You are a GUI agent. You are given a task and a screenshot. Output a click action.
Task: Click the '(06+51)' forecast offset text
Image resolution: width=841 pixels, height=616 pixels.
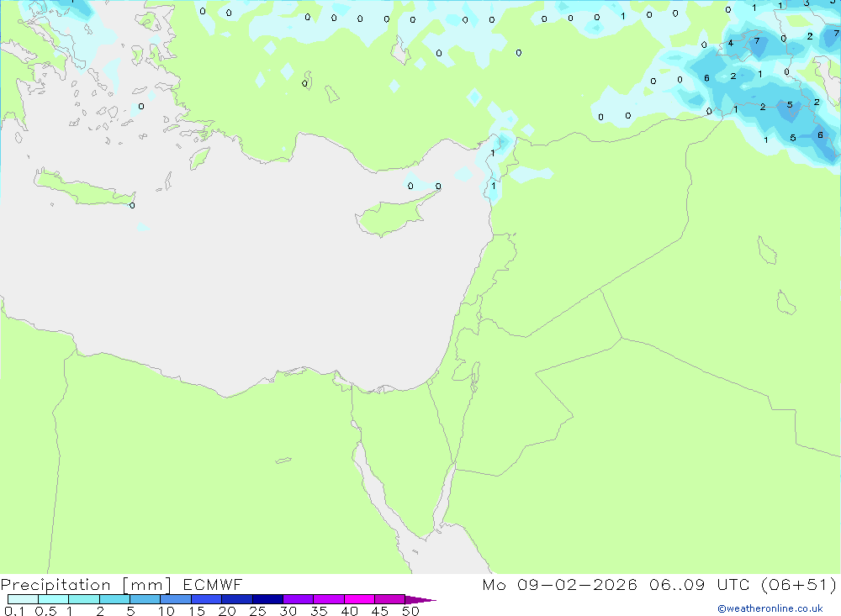799,584
